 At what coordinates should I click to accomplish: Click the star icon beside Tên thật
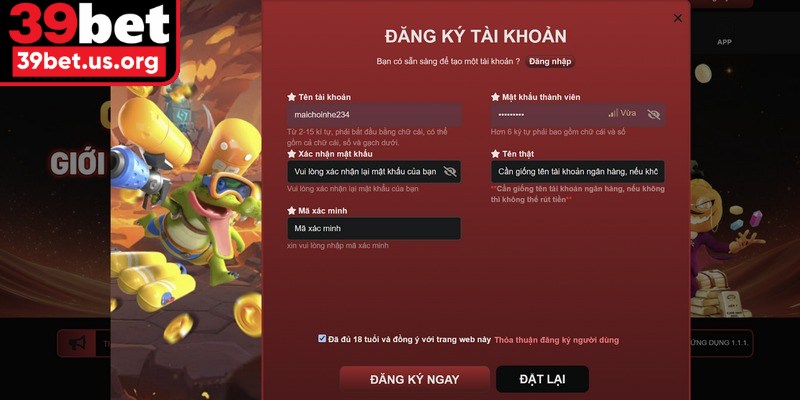pyautogui.click(x=495, y=154)
